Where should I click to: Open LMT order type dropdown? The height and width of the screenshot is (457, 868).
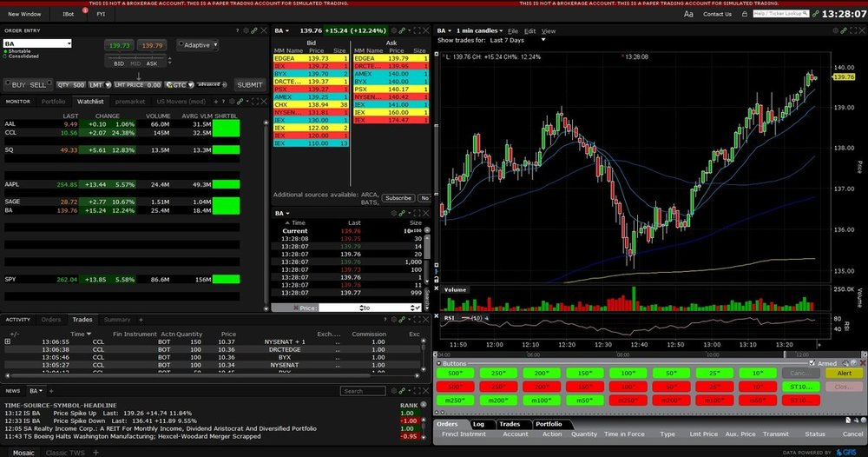pyautogui.click(x=108, y=85)
